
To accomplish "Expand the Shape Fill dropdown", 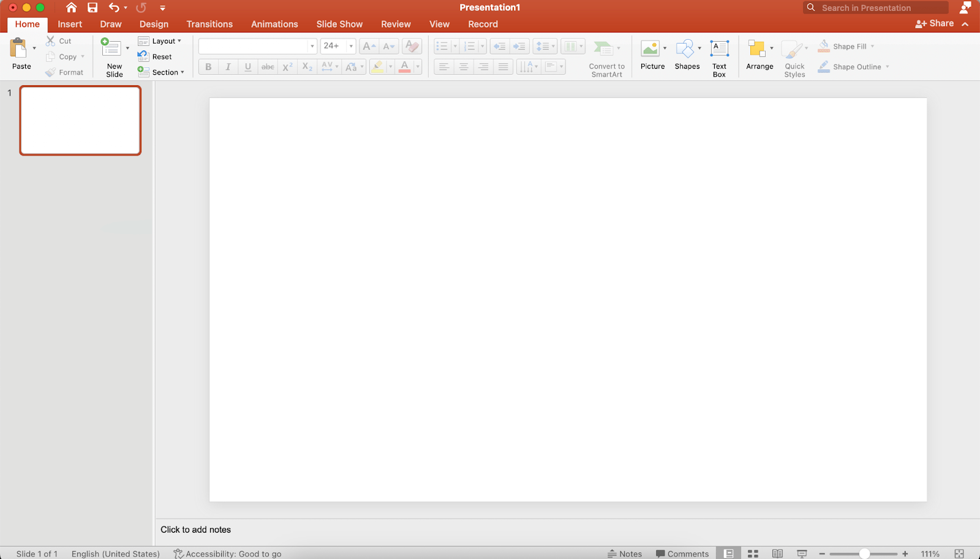I will [872, 46].
